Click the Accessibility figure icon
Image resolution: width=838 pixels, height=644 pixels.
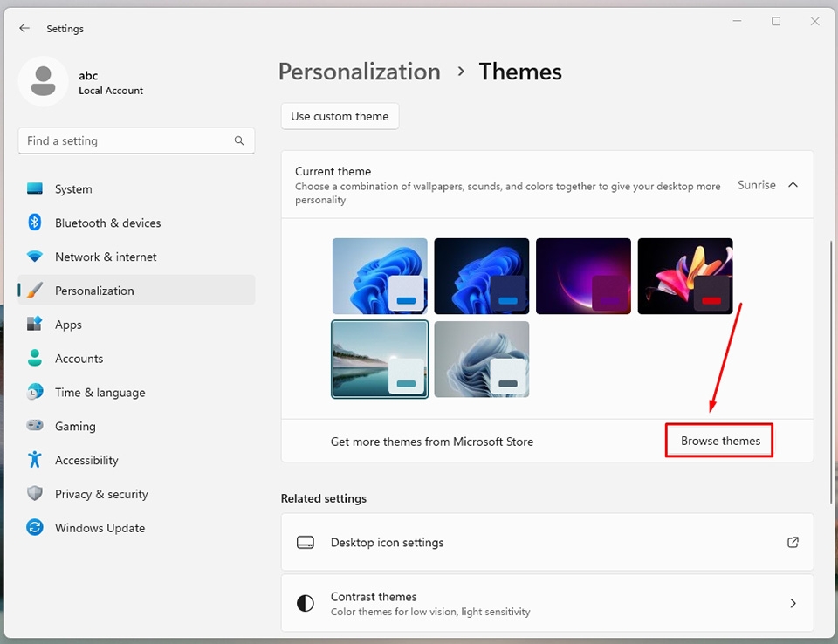point(35,460)
